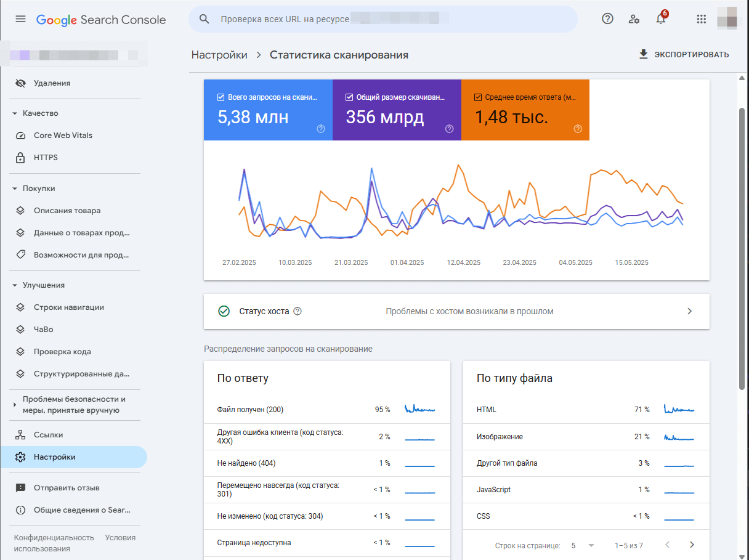Screen dimensions: 749x560
Task: Toggle Среднее время ответа checkbox
Action: (x=478, y=97)
